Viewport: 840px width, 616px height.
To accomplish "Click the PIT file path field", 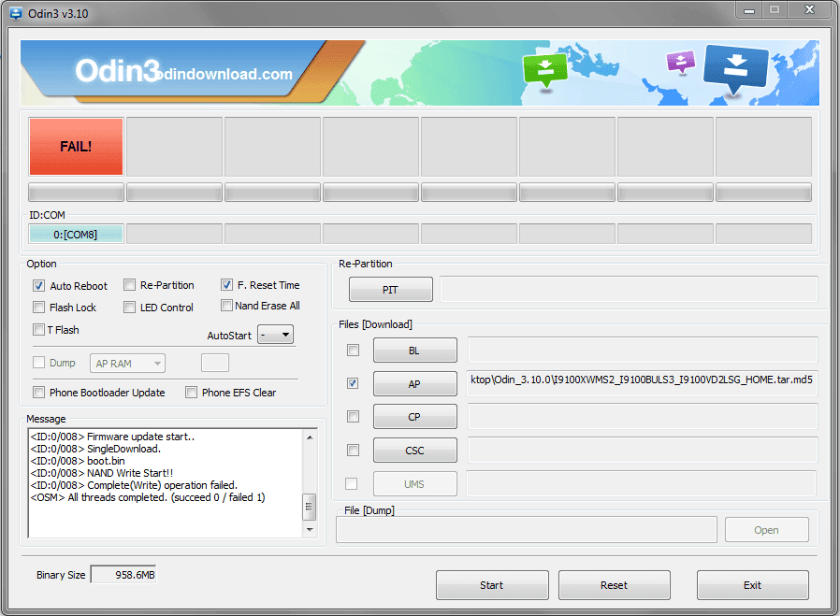I will 629,289.
